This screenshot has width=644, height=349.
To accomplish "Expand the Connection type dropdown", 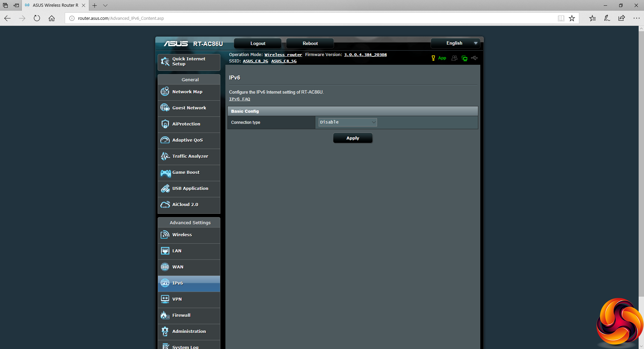I will (x=347, y=122).
